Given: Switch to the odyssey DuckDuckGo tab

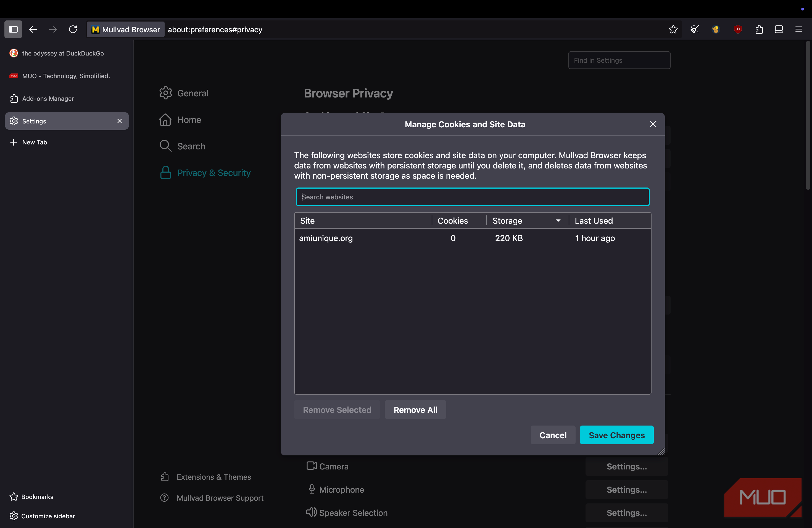Looking at the screenshot, I should click(x=67, y=53).
